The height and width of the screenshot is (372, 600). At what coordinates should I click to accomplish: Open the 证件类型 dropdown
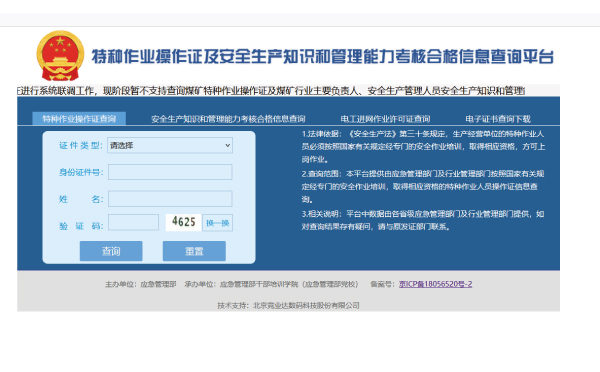(170, 145)
